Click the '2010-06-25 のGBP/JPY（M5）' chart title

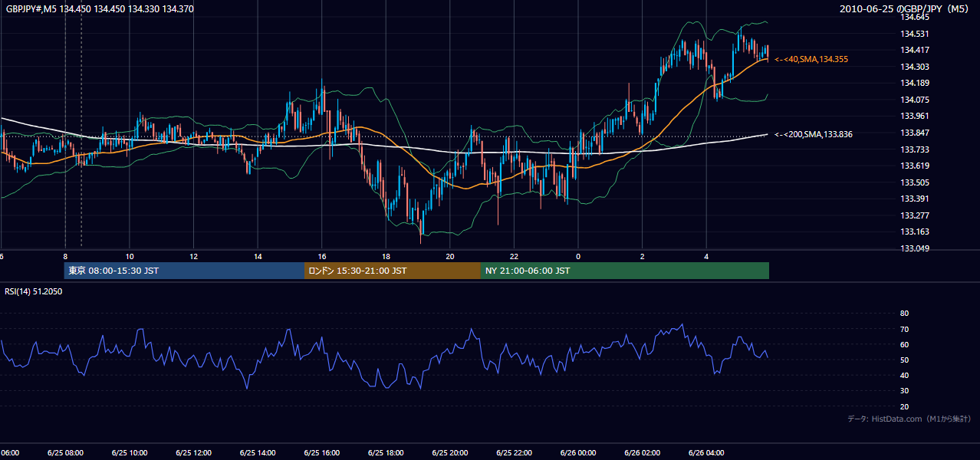(x=906, y=9)
